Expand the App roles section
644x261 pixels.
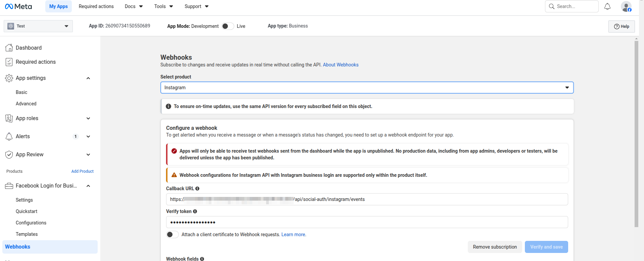point(88,118)
